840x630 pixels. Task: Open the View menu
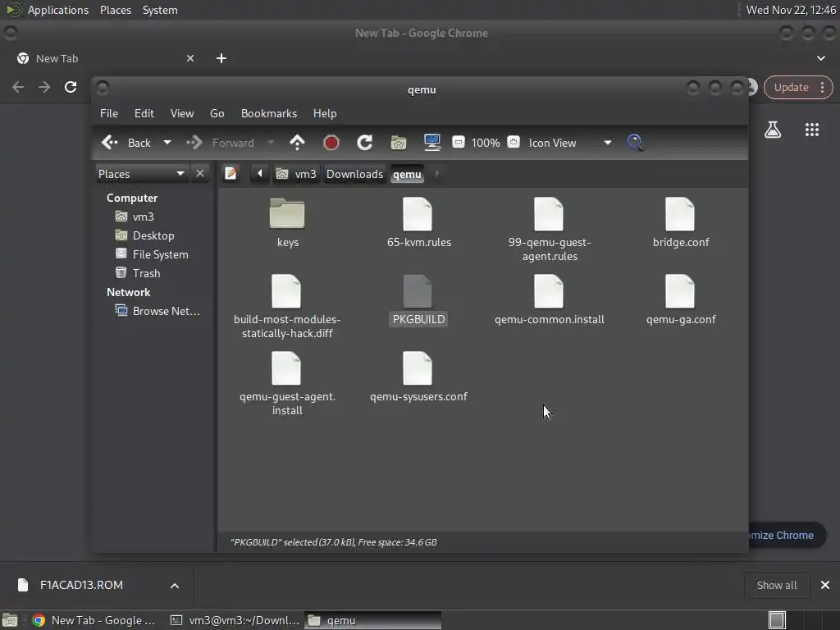tap(182, 113)
